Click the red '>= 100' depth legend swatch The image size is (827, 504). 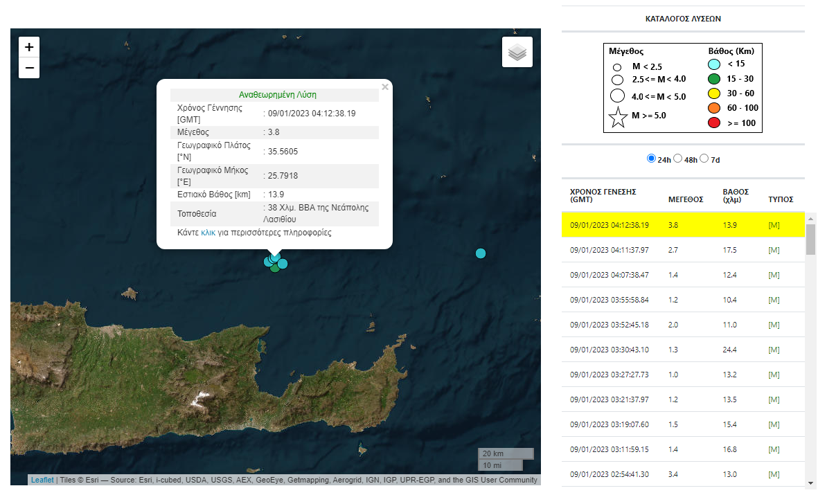point(714,123)
